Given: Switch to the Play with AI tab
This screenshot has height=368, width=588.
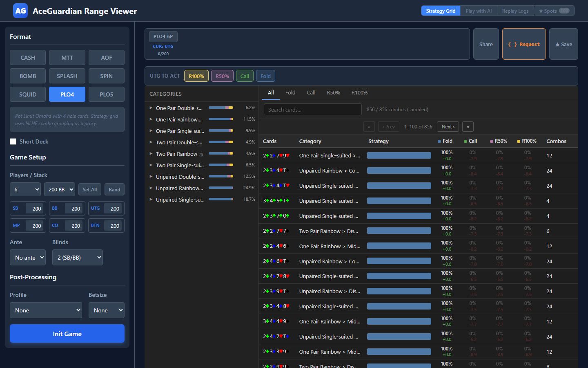Looking at the screenshot, I should 479,11.
